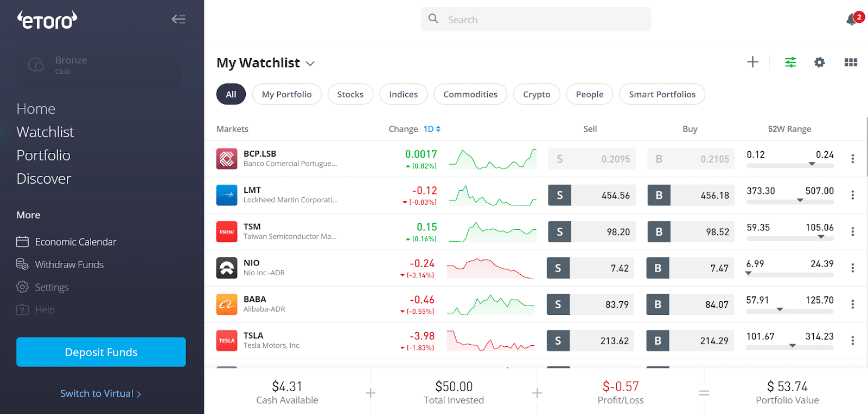This screenshot has height=414, width=868.
Task: Click the search magnifier icon
Action: [433, 19]
